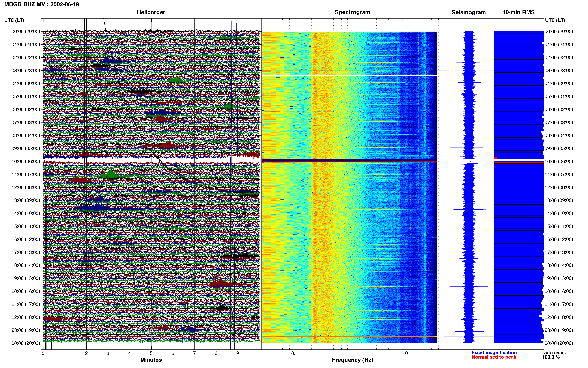Viewport: 588px width, 368px height.
Task: Click the 3 tick on the Minutes axis
Action: [108, 353]
